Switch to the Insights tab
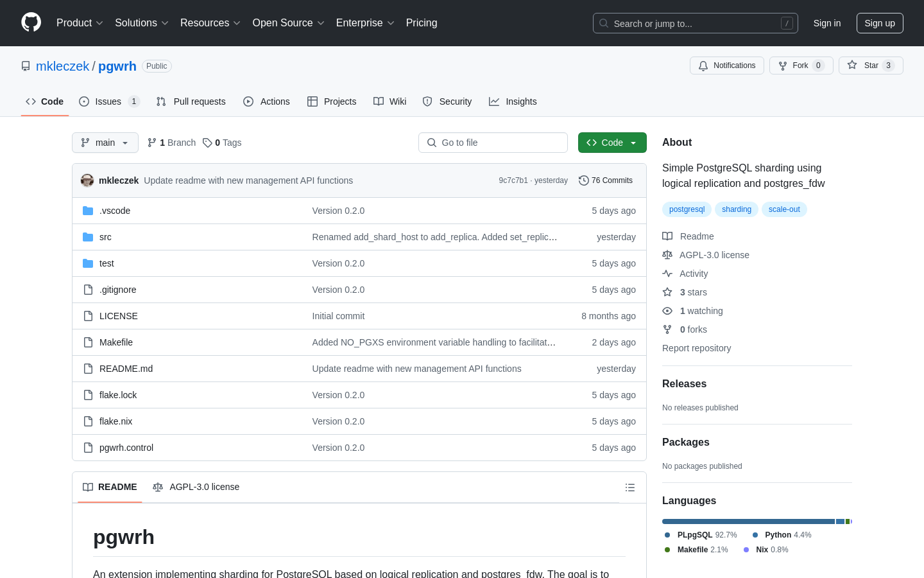 (513, 101)
